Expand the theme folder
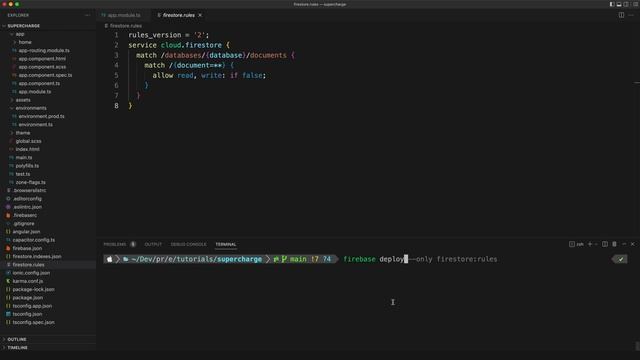The height and width of the screenshot is (360, 640). pyautogui.click(x=22, y=133)
